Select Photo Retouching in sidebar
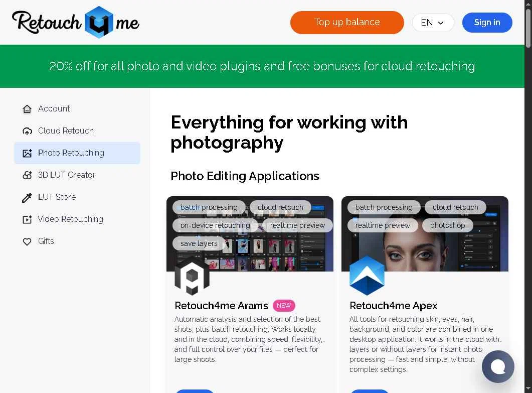This screenshot has height=393, width=532. click(77, 153)
